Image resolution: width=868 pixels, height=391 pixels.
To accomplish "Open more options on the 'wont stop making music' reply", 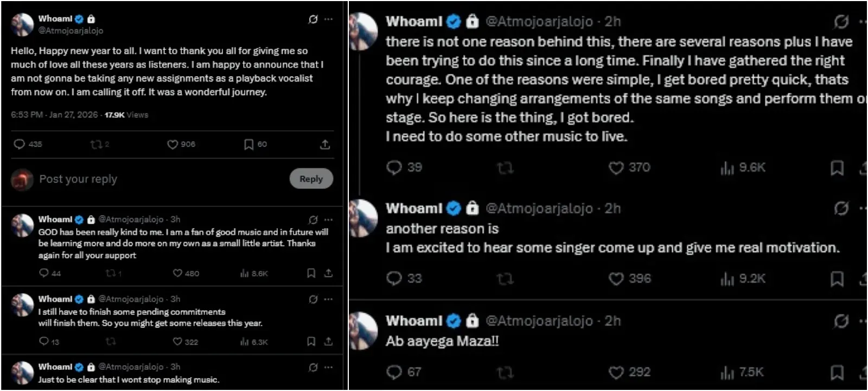I will coord(328,367).
